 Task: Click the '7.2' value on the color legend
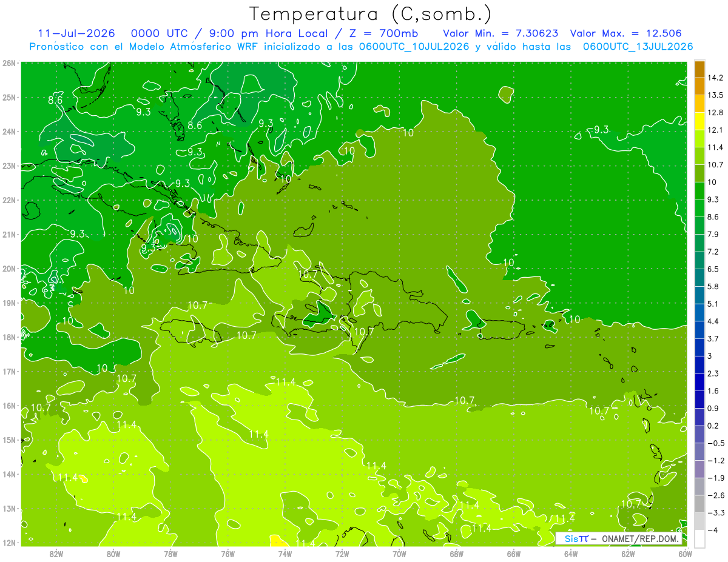click(713, 251)
